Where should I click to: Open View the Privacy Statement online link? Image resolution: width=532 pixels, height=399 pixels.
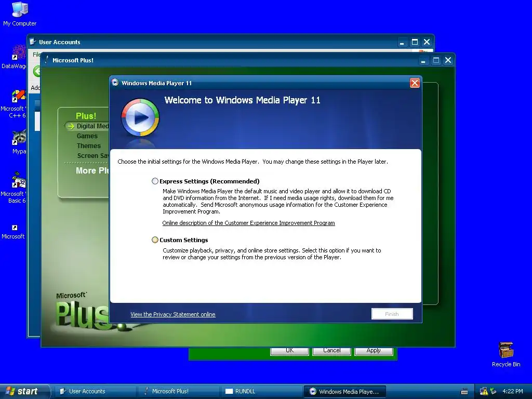172,314
